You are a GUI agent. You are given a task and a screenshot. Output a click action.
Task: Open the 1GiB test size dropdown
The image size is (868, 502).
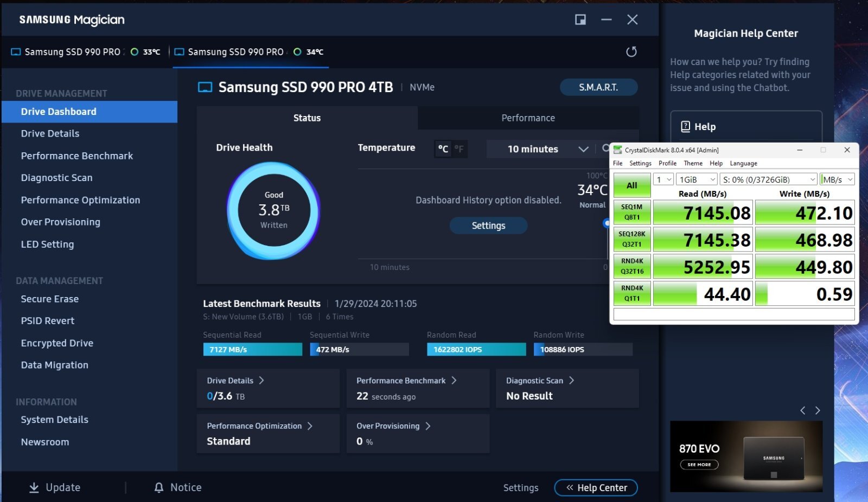(x=697, y=179)
